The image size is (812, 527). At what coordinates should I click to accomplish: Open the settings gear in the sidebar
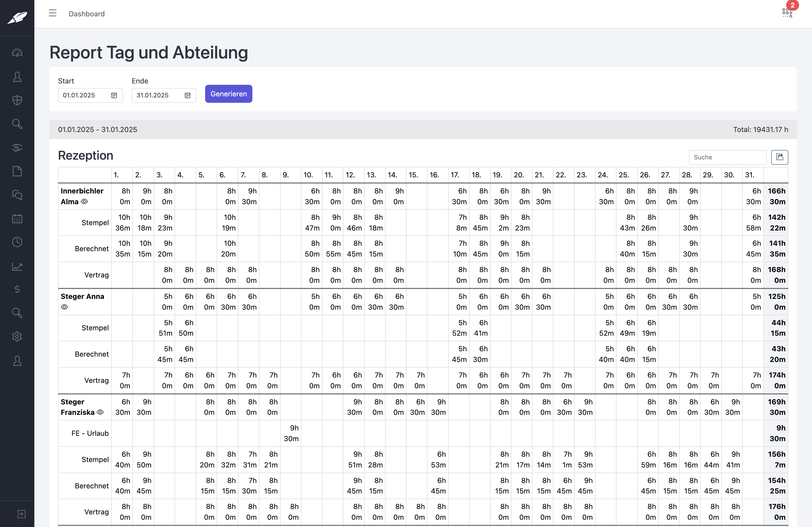pyautogui.click(x=17, y=336)
